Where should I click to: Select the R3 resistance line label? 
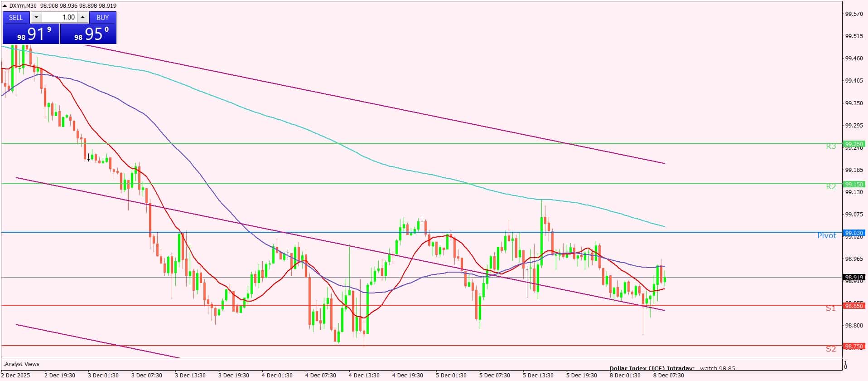click(830, 147)
